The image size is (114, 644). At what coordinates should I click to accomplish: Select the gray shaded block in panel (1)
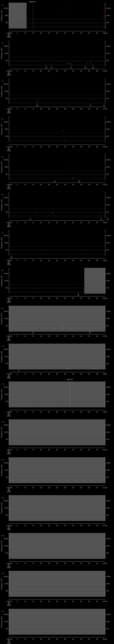click(x=18, y=16)
